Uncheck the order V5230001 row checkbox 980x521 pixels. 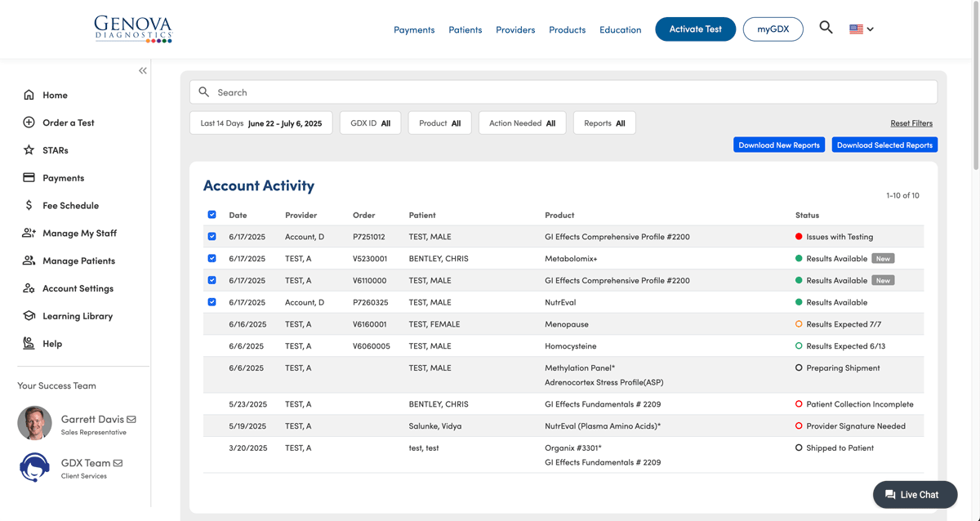pos(212,258)
